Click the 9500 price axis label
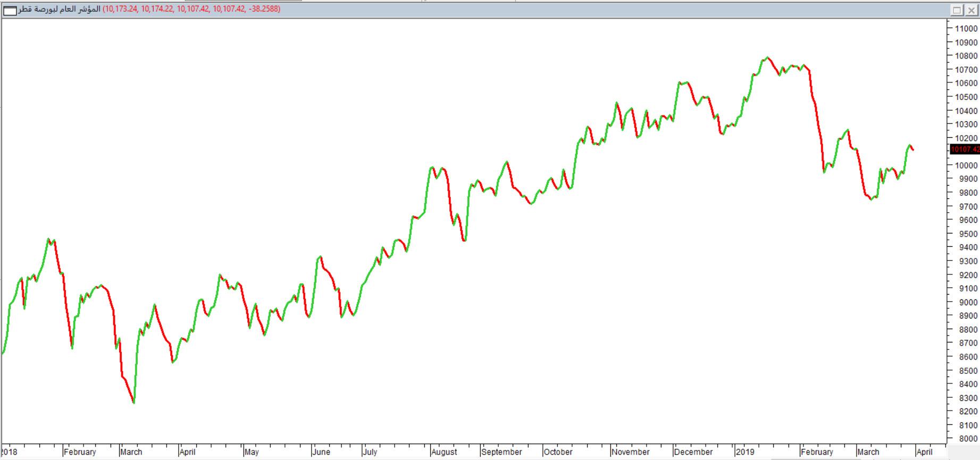Viewport: 980px width, 460px height. pyautogui.click(x=968, y=234)
